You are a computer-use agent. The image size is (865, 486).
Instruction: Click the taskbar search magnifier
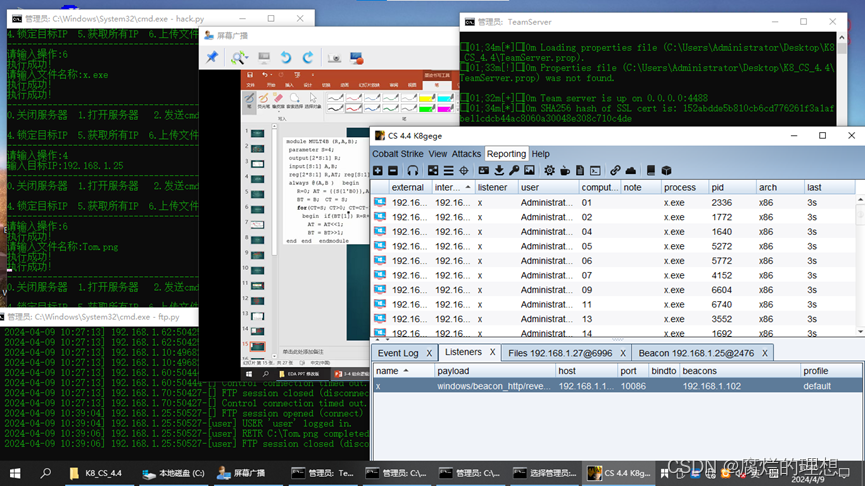click(x=46, y=473)
